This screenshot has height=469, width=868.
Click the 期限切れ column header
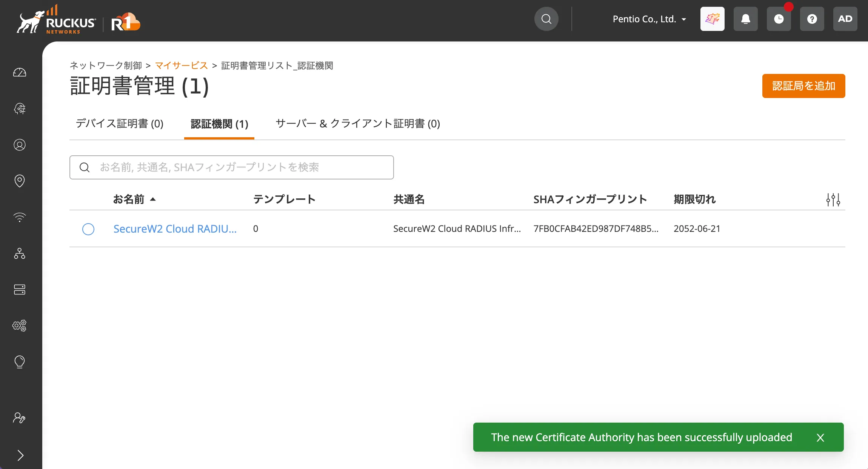point(694,199)
